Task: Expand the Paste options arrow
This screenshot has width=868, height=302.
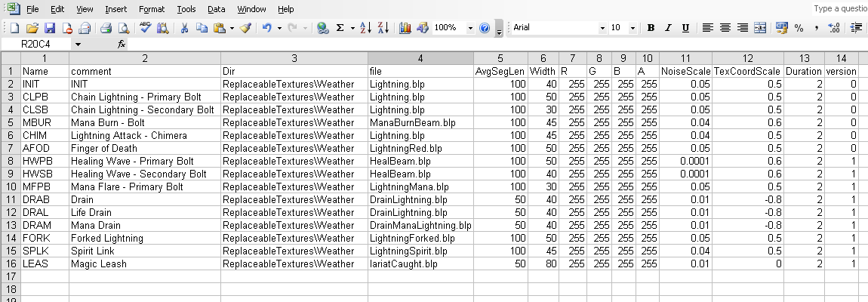Action: tap(232, 28)
